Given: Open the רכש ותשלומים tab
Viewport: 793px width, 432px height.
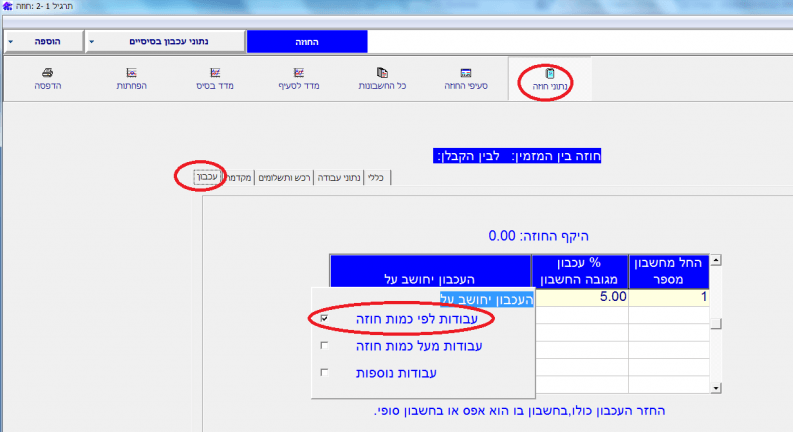Looking at the screenshot, I should tap(284, 177).
